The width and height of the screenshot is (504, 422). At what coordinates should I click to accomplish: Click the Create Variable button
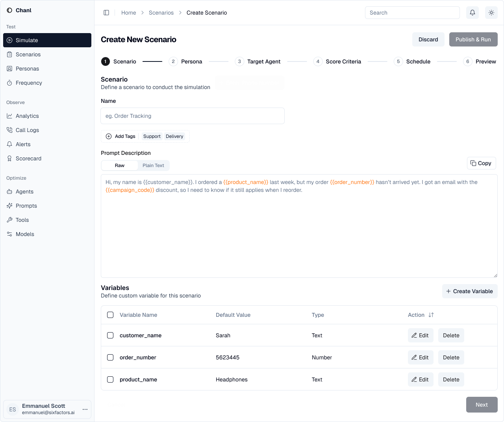(x=469, y=291)
